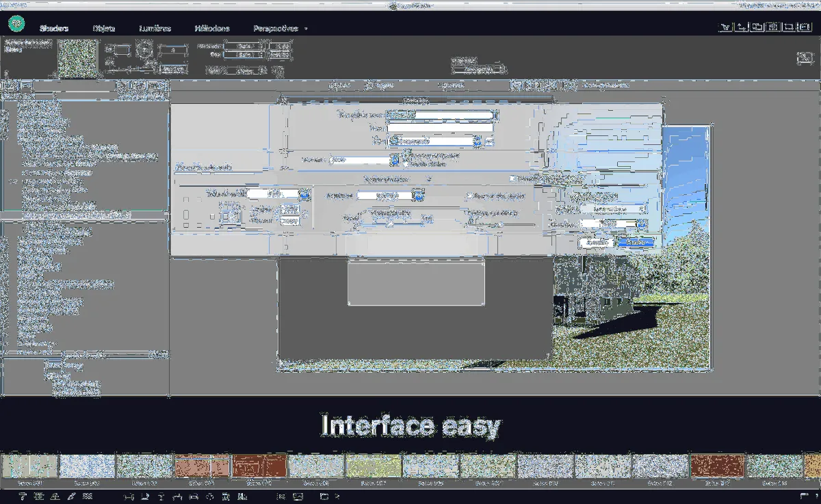Click the bottom-right corner catalog icon
The height and width of the screenshot is (504, 821).
[x=804, y=496]
